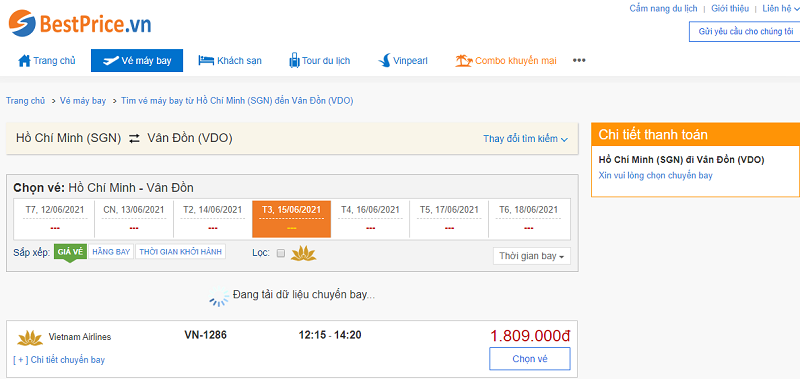Click the swap arrows between SGN and VDO
The height and width of the screenshot is (379, 800).
(134, 138)
